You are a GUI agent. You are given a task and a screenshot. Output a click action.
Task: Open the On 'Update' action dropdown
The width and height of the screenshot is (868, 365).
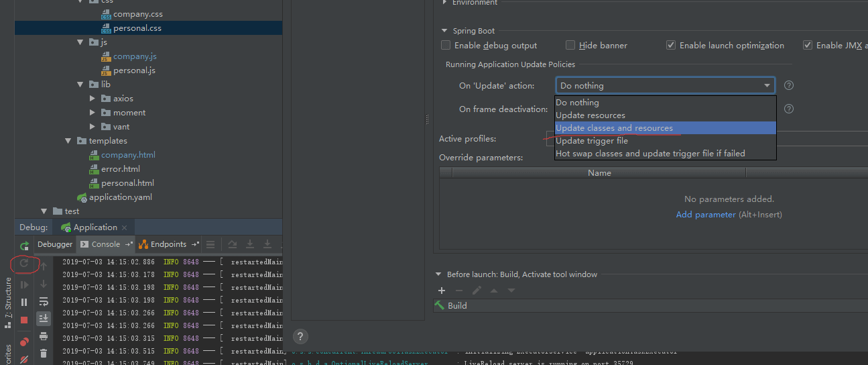click(x=665, y=86)
